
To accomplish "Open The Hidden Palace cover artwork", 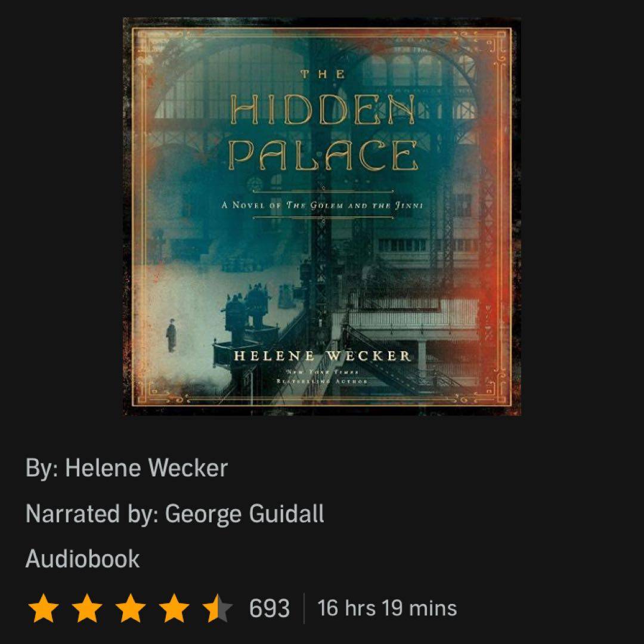I will click(x=322, y=216).
